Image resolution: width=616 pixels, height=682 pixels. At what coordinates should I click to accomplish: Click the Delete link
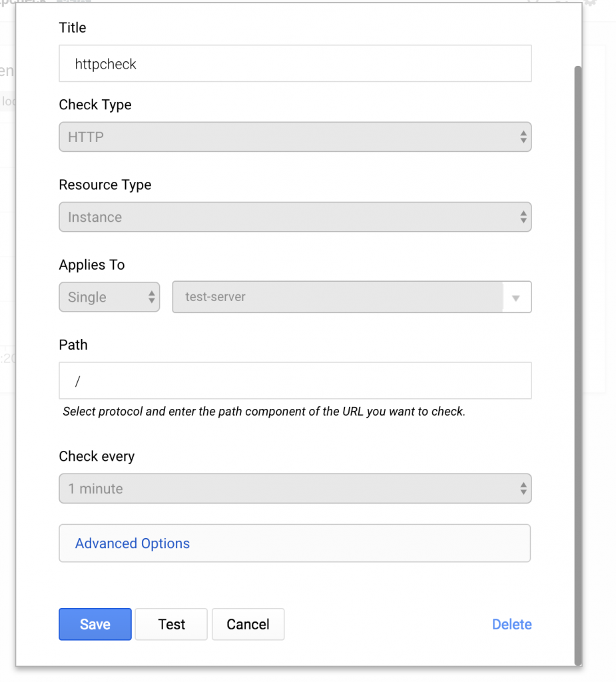tap(511, 625)
